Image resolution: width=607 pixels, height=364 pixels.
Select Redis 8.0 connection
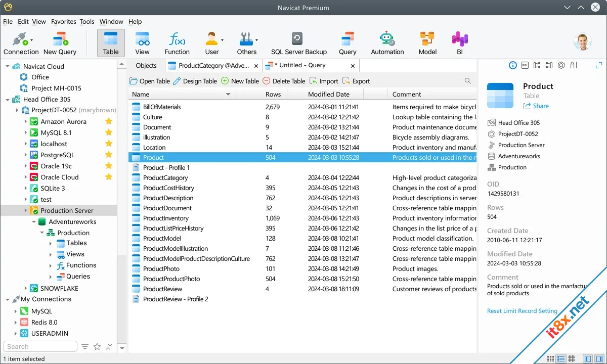point(44,322)
